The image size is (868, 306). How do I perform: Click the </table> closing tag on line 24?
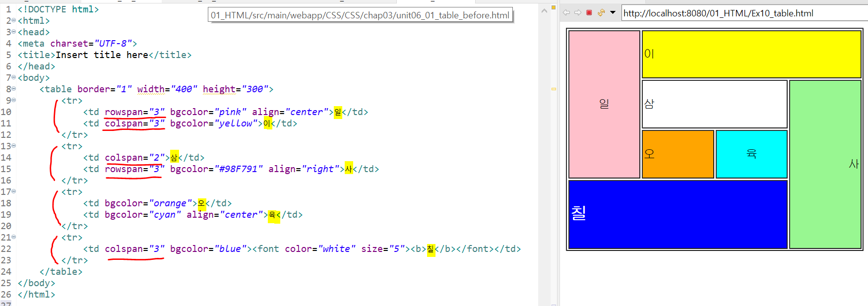[61, 271]
